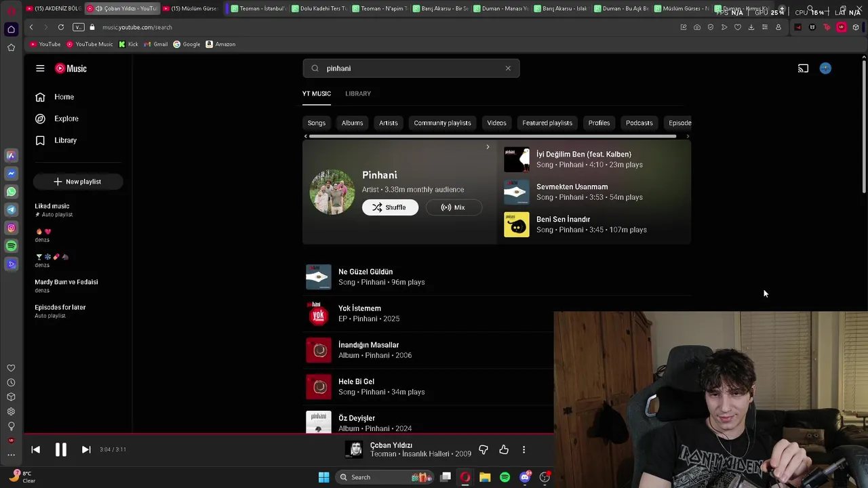Open Spotify in Opera sidebar

[11, 246]
